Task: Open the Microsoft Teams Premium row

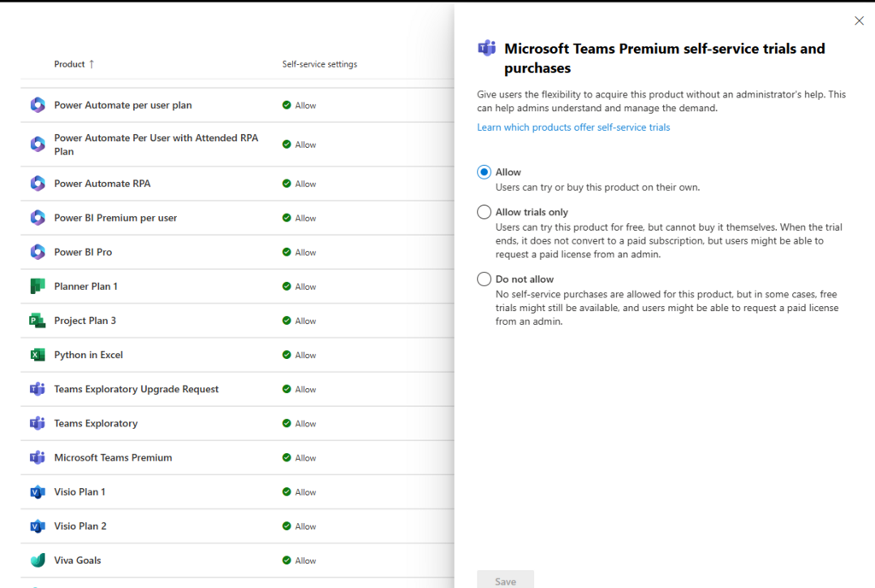Action: (x=113, y=457)
